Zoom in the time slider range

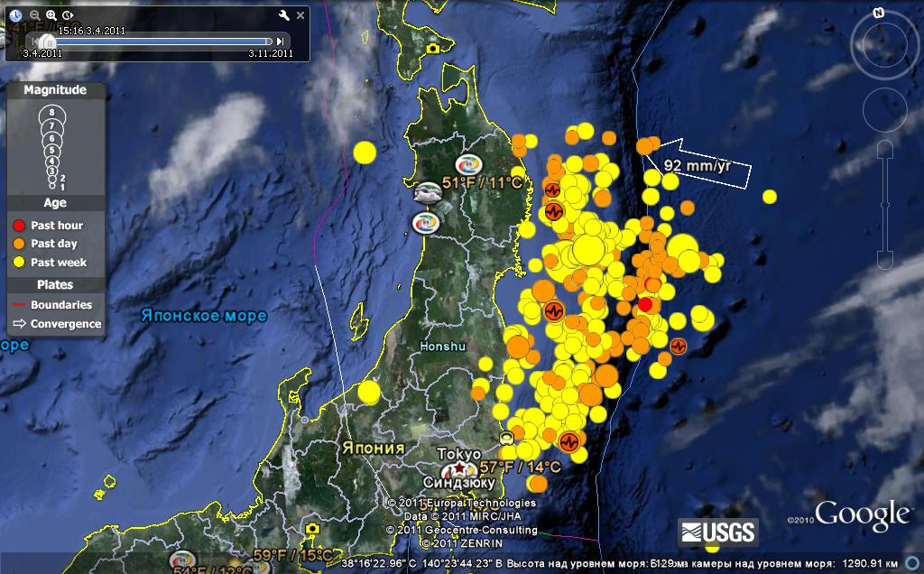tap(51, 15)
